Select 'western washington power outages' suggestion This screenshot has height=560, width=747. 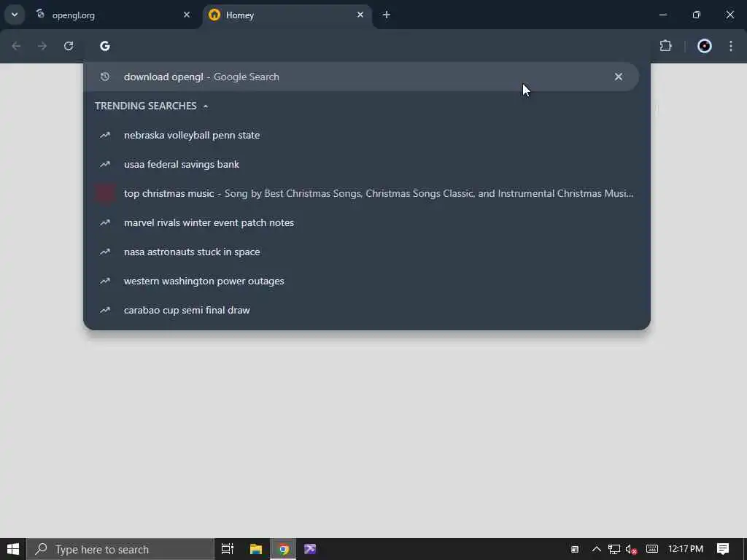pyautogui.click(x=366, y=281)
